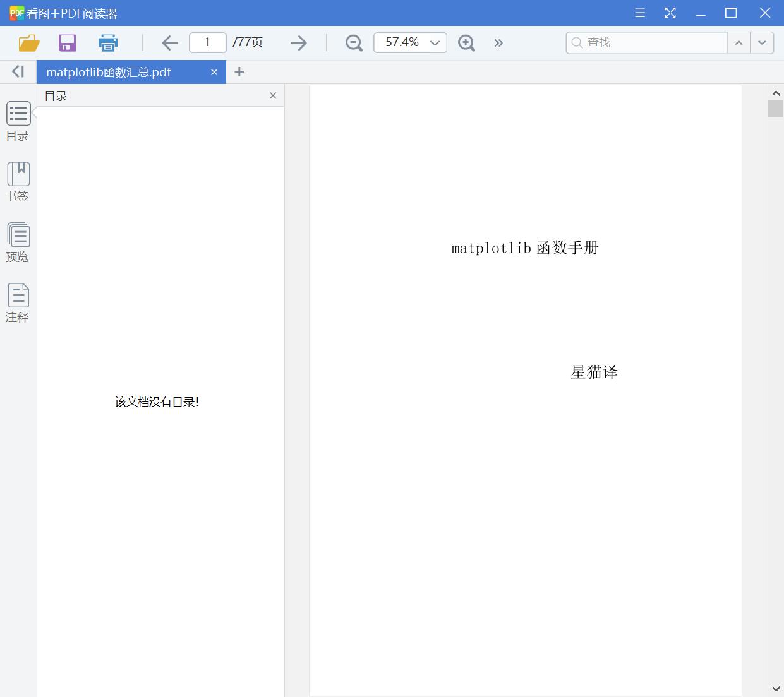Print the current PDF

point(107,42)
